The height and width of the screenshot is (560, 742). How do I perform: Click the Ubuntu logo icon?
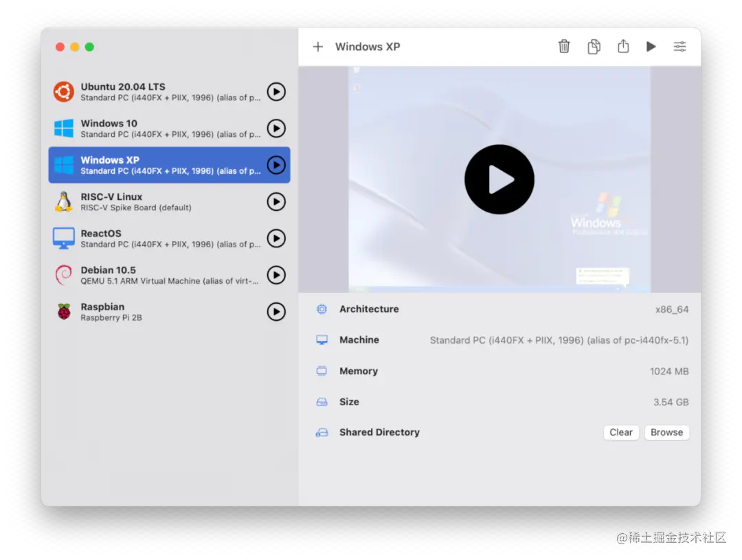click(63, 92)
